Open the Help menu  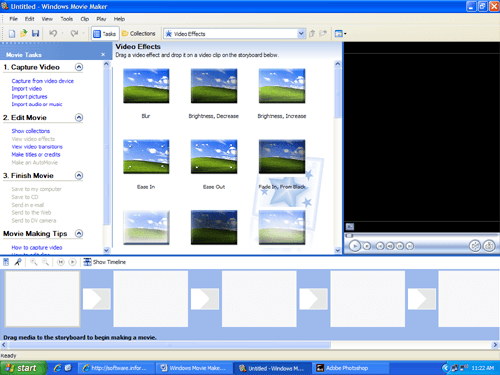[119, 19]
